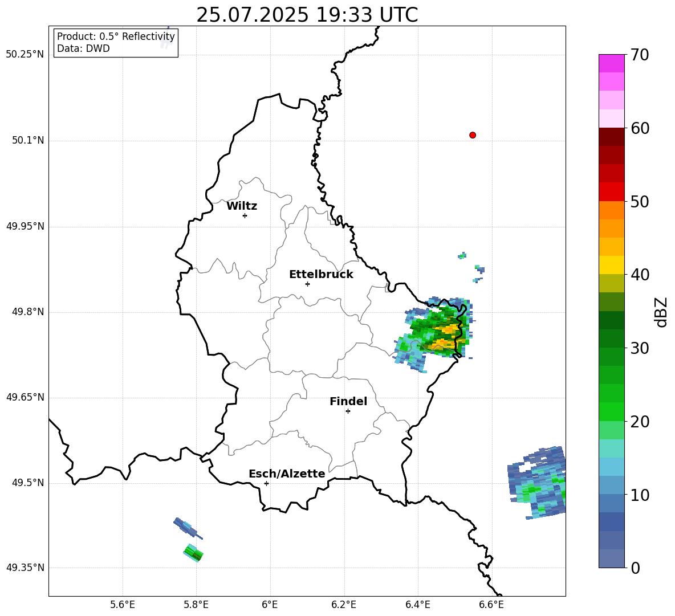The width and height of the screenshot is (675, 616).
Task: Click the blue echo patch at the right edge
Action: coord(537,483)
